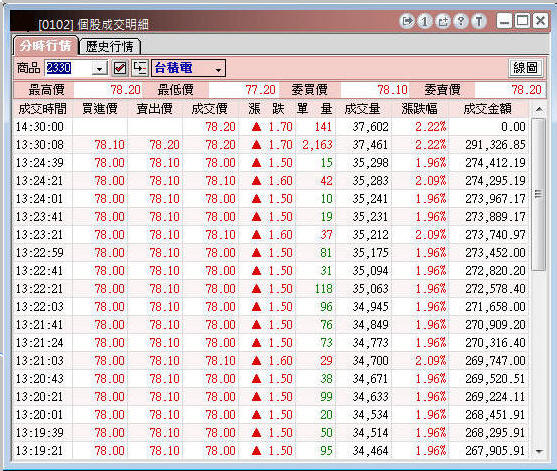Click the add-window plus icon in title bar
Screen dimensions: 557x471
[x=443, y=21]
